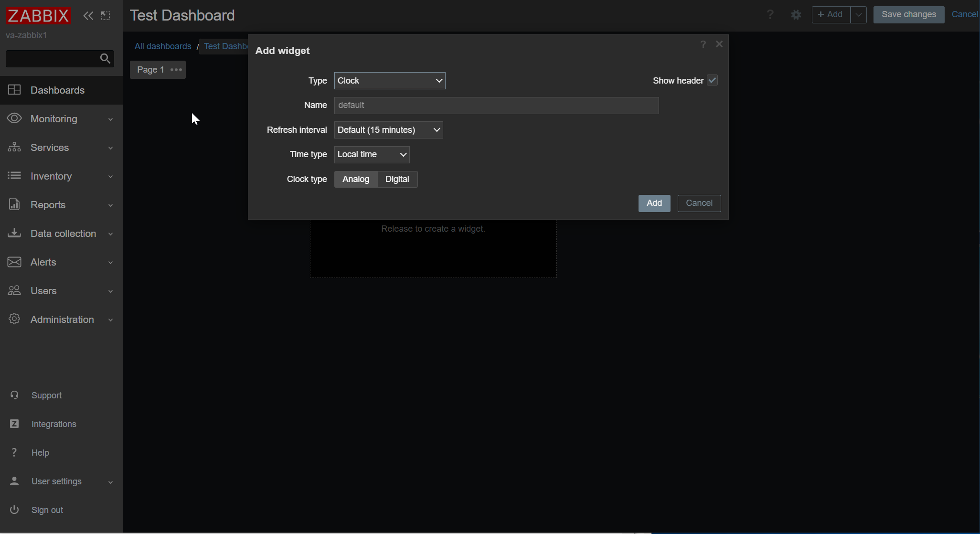Select Digital clock type

(397, 179)
